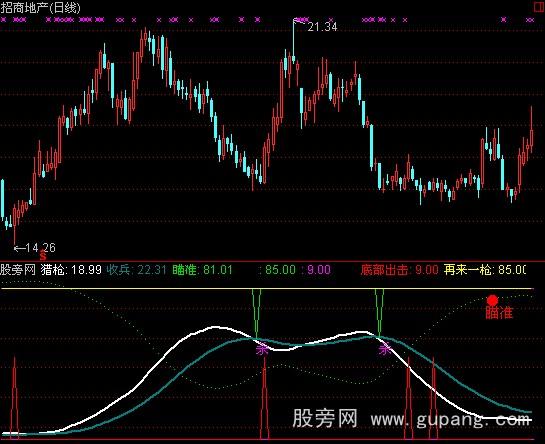Click the small red square icon beside the title bar
Viewport: 545px width, 444px height.
pos(539,7)
